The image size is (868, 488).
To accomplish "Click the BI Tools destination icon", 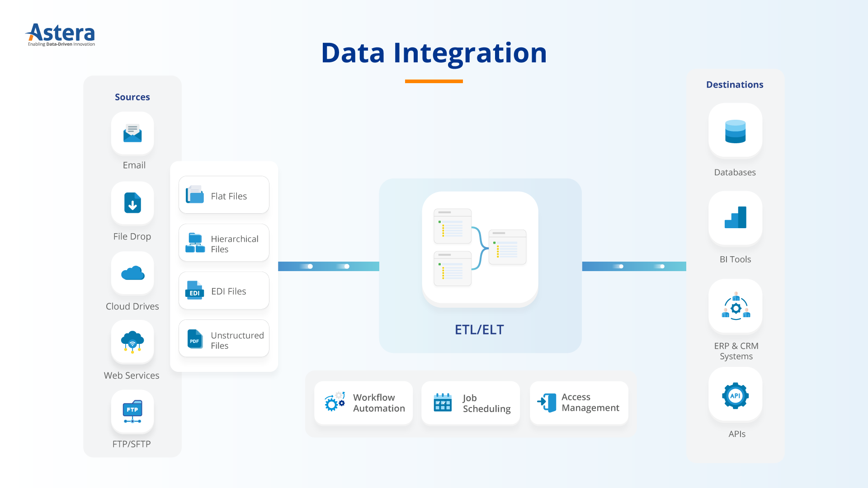I will coord(735,221).
